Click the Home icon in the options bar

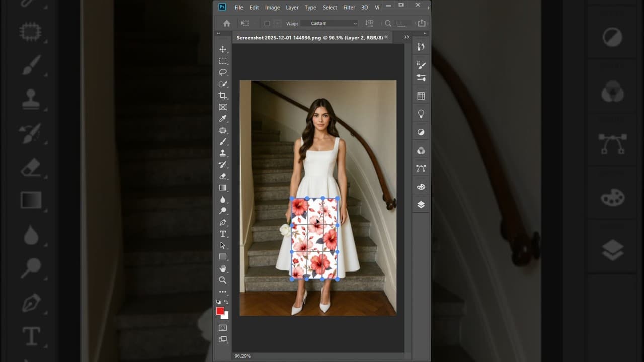coord(227,23)
